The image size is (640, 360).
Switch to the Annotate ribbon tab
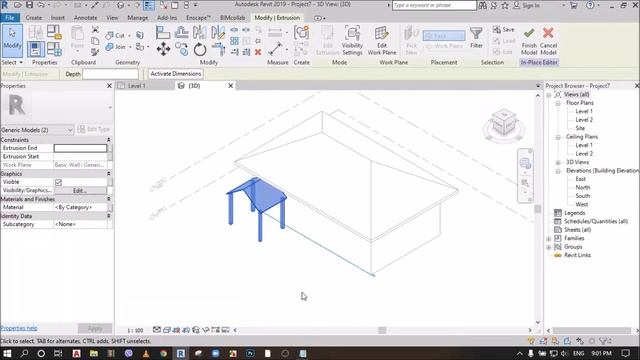point(85,18)
